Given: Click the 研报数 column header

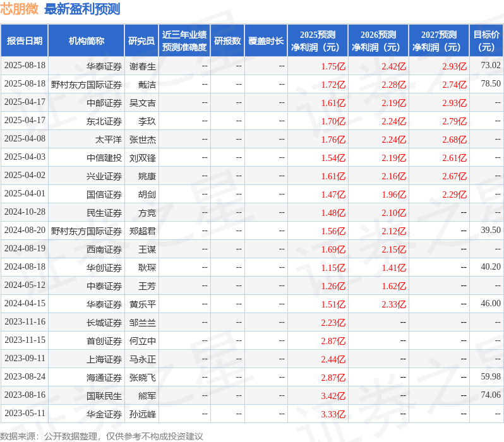Looking at the screenshot, I should (227, 41).
